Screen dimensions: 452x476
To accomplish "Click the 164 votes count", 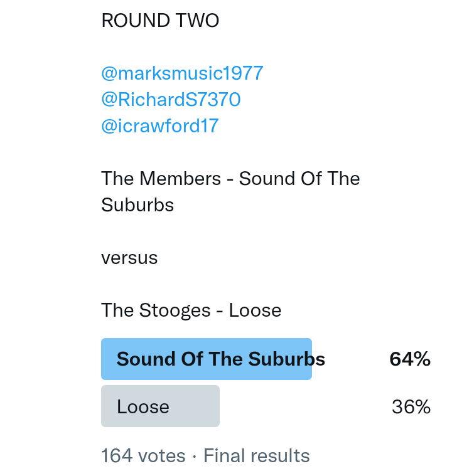I will tap(143, 455).
